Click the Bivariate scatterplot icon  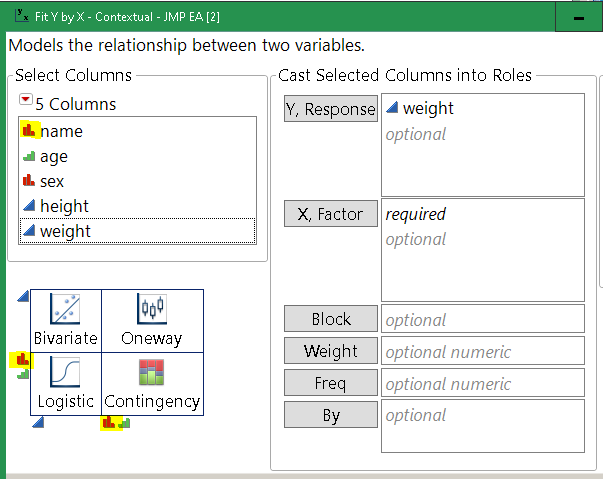[x=65, y=310]
